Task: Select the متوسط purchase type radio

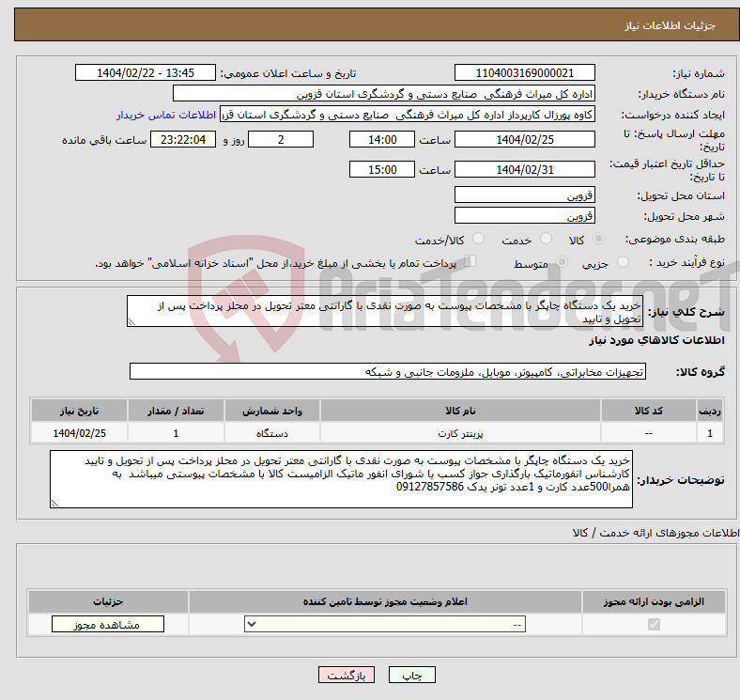Action: point(563,262)
